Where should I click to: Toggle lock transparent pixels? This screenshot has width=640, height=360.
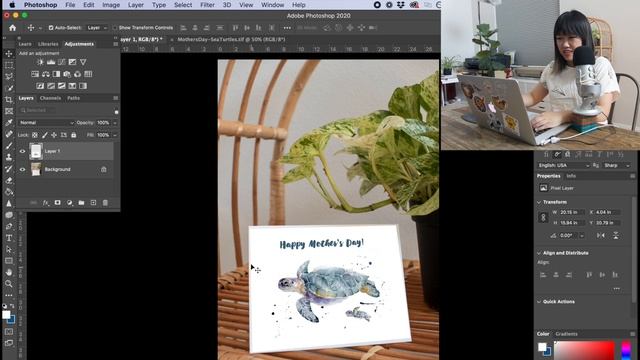click(x=35, y=135)
